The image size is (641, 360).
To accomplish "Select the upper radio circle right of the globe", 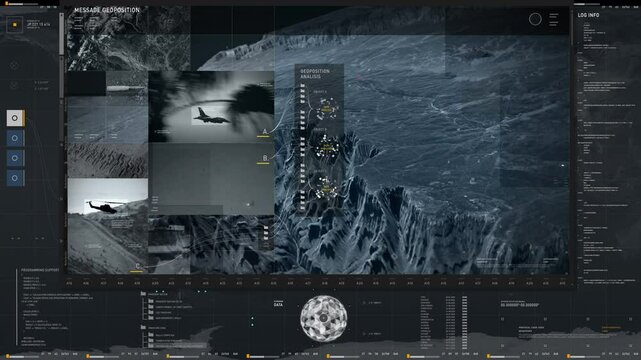I will point(364,303).
